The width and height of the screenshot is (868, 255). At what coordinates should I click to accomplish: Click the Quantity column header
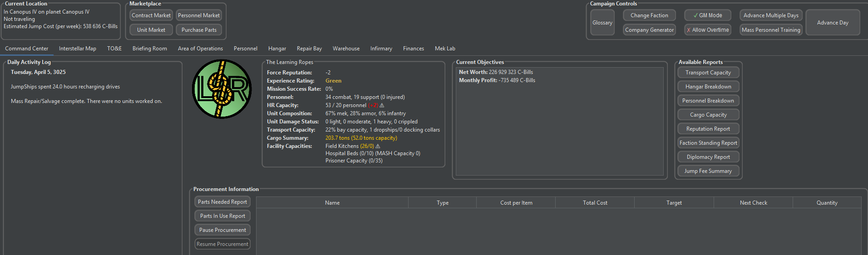826,203
